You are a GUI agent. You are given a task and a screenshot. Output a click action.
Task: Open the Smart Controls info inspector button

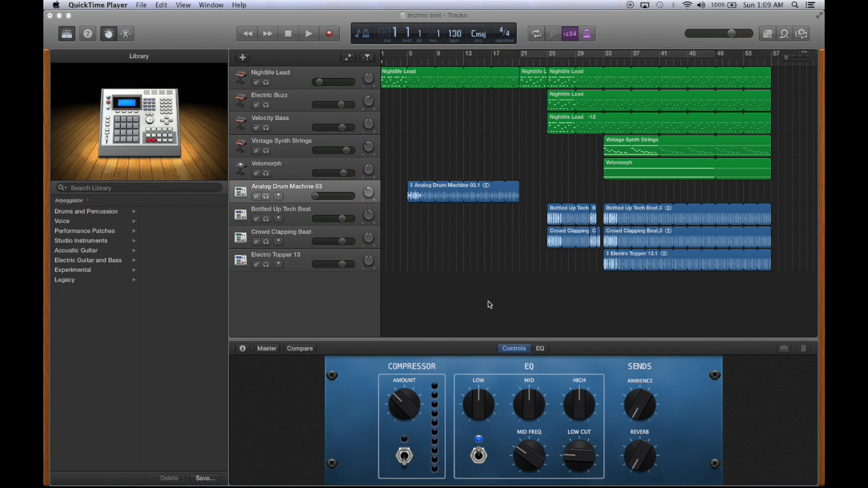(242, 348)
